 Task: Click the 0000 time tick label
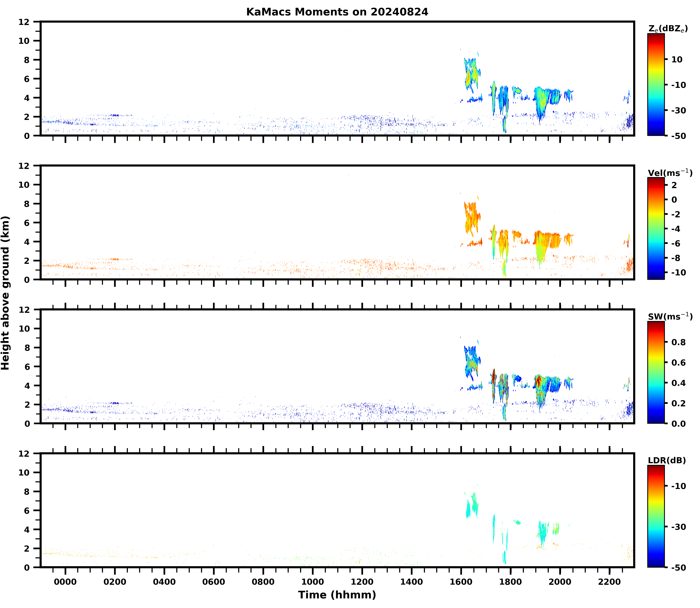click(65, 582)
